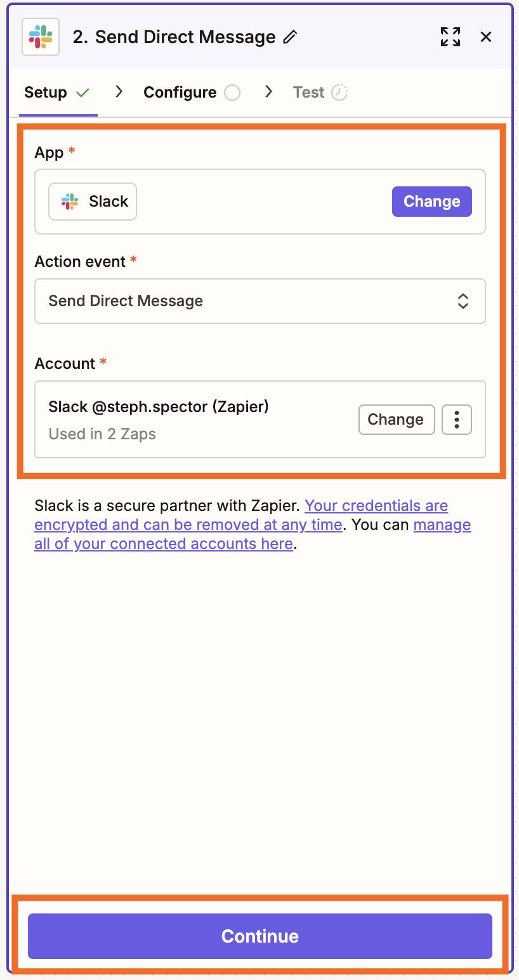This screenshot has height=980, width=519.
Task: Click the Slack logo in the step header
Action: (40, 36)
